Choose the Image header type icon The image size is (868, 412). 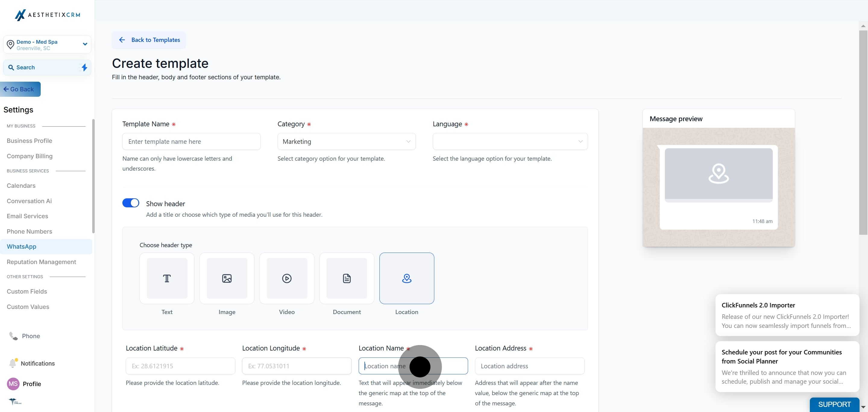[227, 278]
